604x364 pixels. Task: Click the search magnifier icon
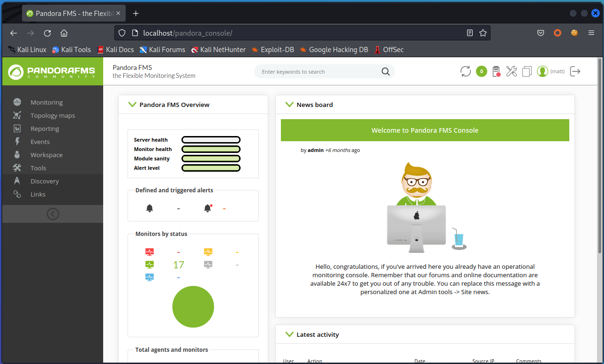click(x=385, y=72)
